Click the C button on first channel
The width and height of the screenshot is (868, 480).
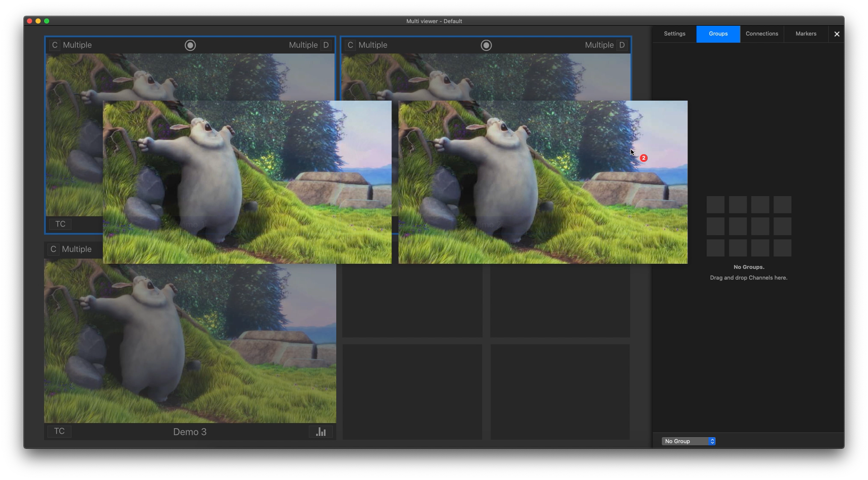[x=54, y=45]
